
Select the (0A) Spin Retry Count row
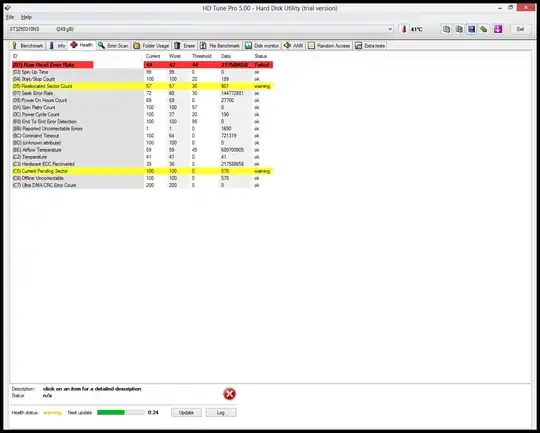[x=143, y=107]
